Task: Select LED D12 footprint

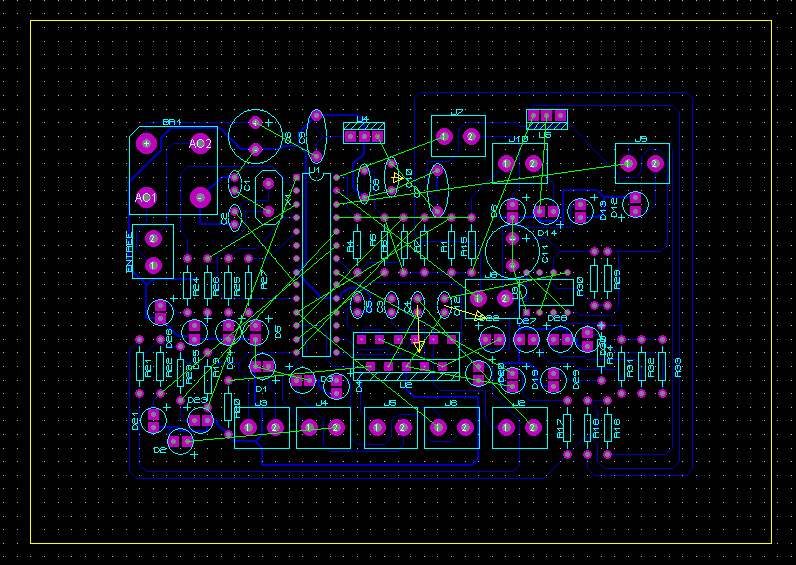Action: [635, 204]
